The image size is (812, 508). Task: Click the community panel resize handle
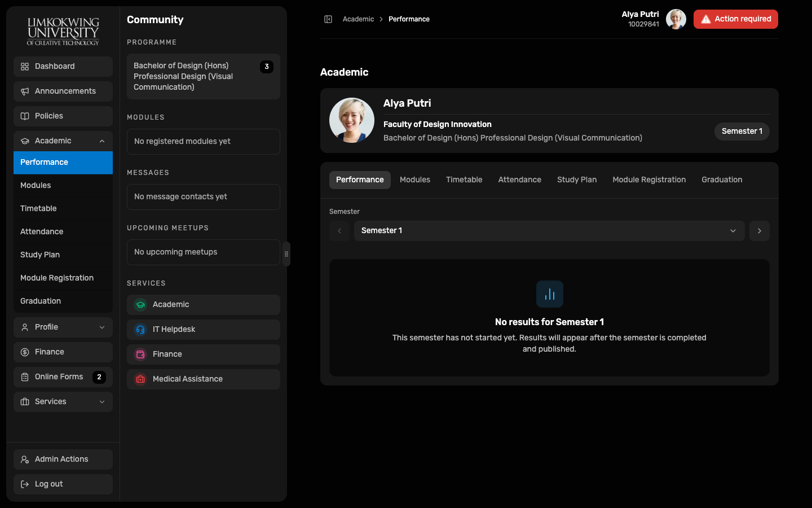(x=286, y=254)
